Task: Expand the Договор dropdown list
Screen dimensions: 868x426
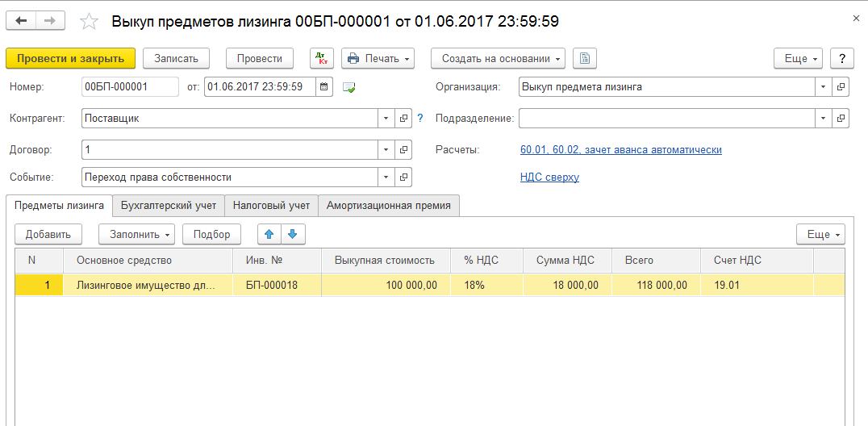Action: 386,149
